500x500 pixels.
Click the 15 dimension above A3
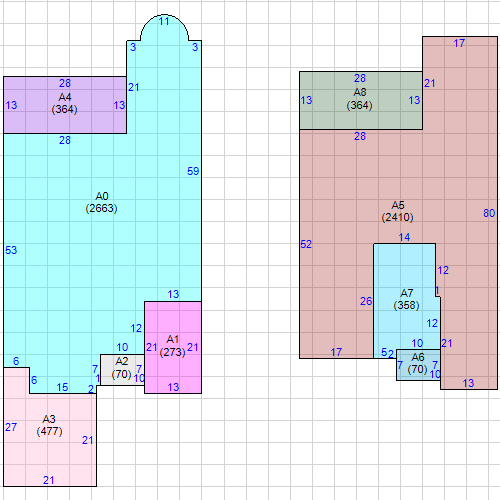(62, 387)
